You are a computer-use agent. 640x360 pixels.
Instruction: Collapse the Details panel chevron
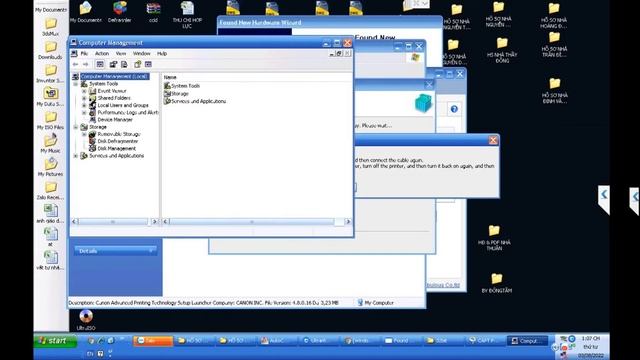[151, 251]
